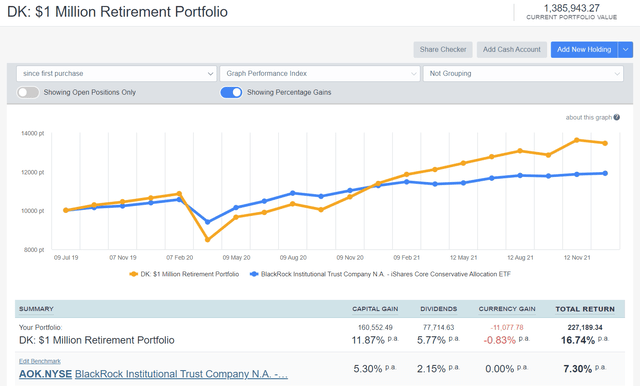This screenshot has width=640, height=386.
Task: Click the blue data point at 12 Nov 21
Action: point(577,174)
